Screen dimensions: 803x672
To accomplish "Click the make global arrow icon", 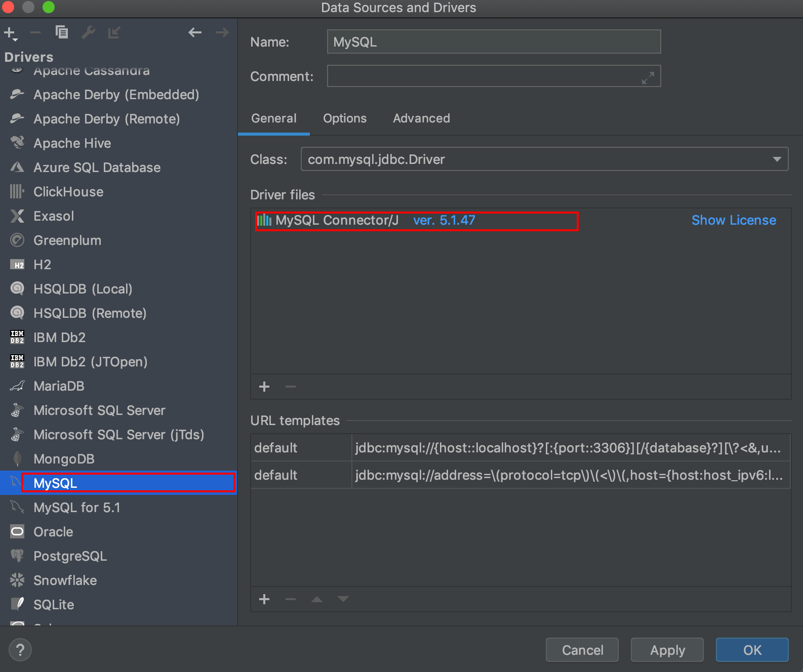I will (114, 33).
